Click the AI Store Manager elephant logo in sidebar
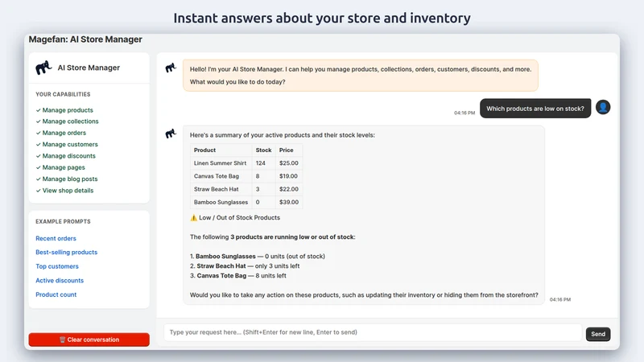Image resolution: width=644 pixels, height=362 pixels. point(43,68)
